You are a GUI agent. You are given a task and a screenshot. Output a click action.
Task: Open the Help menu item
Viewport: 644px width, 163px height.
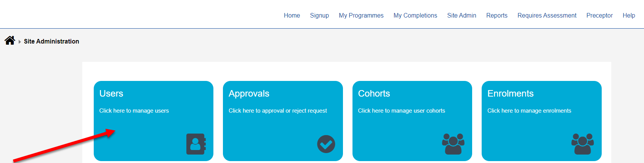click(629, 15)
